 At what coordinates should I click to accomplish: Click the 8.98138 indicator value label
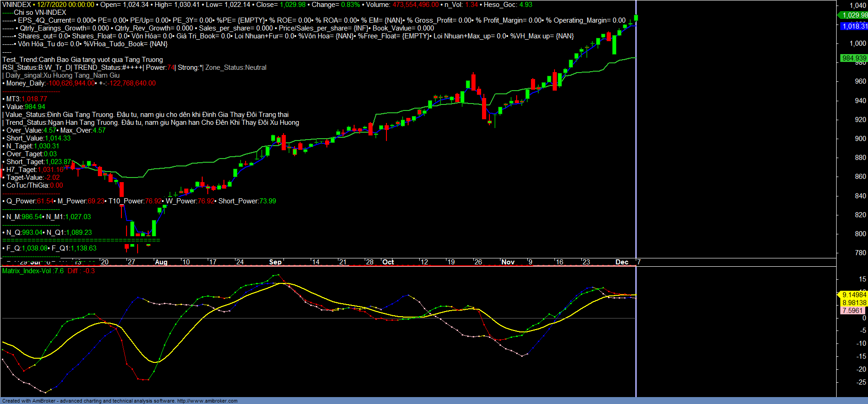tap(854, 303)
